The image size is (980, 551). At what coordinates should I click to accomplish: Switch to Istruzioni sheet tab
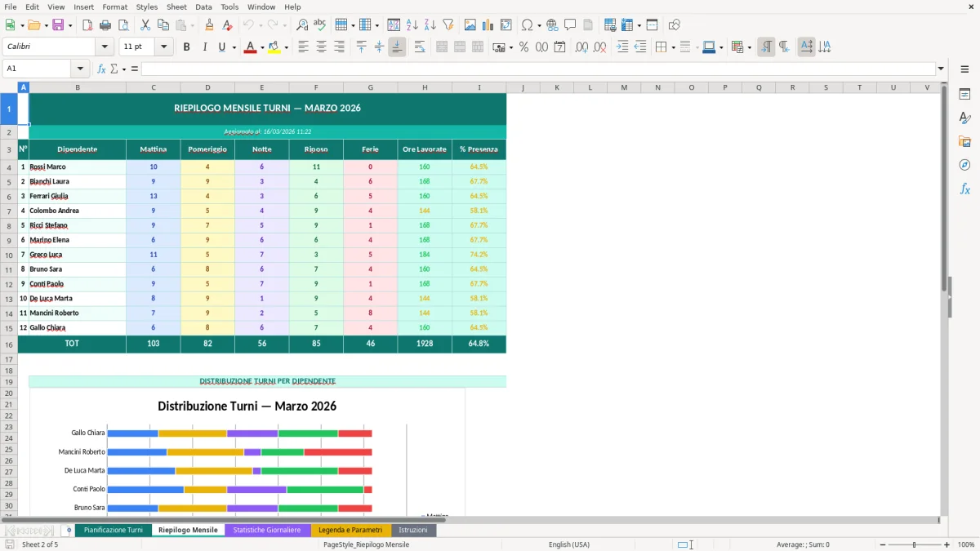(412, 530)
